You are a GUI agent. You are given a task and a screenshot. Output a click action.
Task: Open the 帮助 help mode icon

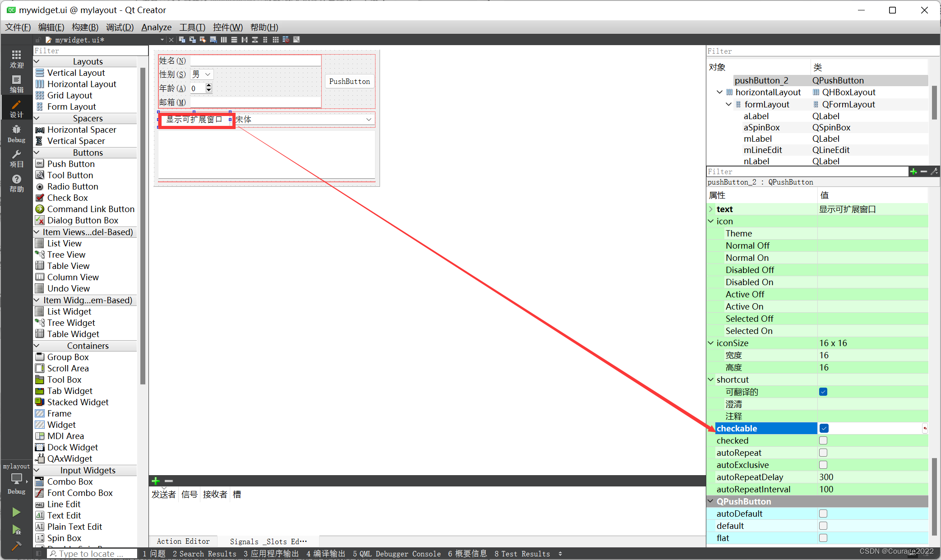tap(16, 183)
